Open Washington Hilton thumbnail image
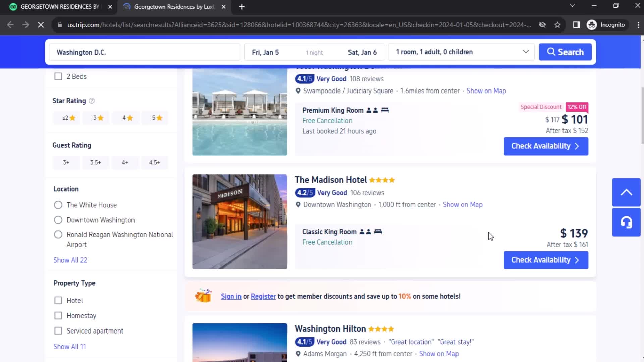The width and height of the screenshot is (644, 362). [239, 343]
